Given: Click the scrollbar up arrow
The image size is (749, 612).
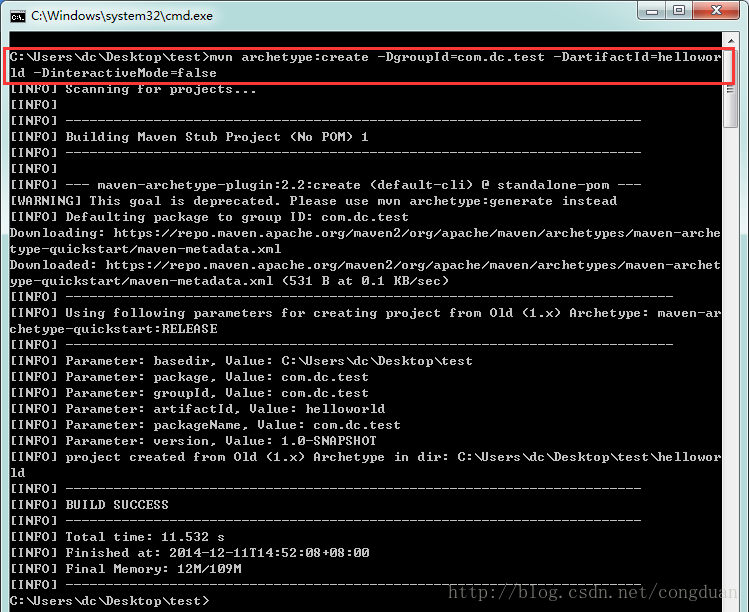Looking at the screenshot, I should coord(731,41).
